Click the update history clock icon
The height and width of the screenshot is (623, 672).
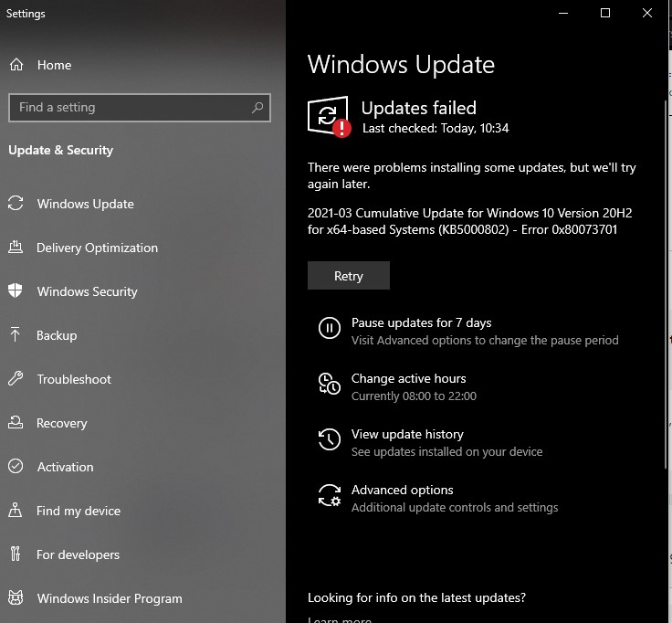[x=329, y=439]
